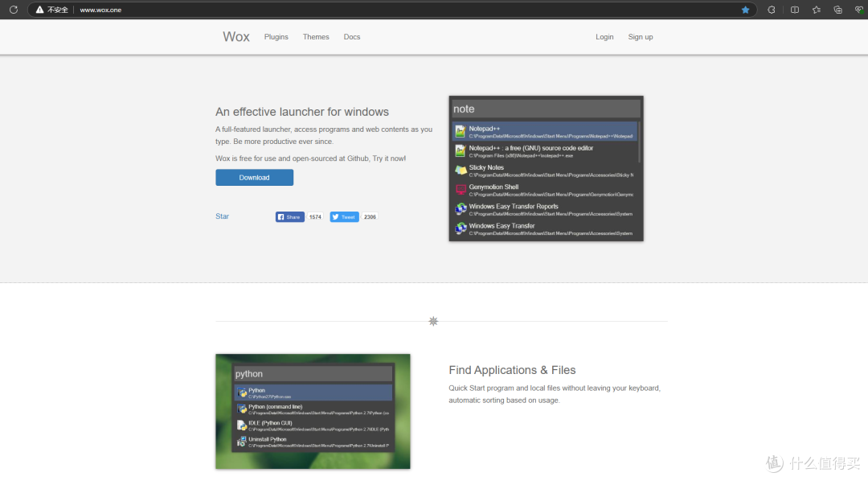The image size is (868, 481).
Task: Click the scrollbar in the note results list
Action: tap(639, 142)
